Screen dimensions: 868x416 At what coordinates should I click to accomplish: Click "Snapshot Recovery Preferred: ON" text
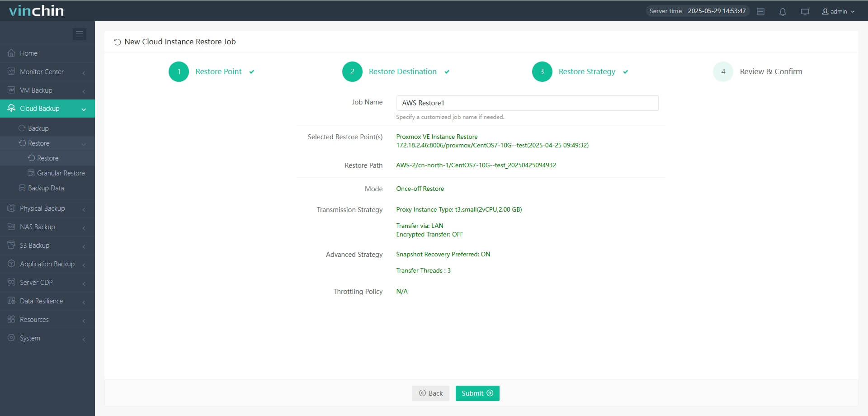[x=443, y=254]
